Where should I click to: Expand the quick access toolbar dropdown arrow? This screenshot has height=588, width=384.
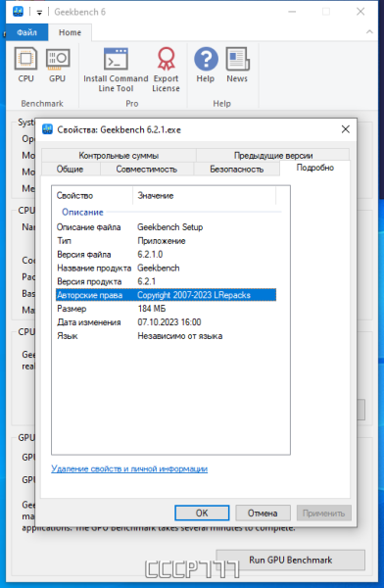(39, 13)
